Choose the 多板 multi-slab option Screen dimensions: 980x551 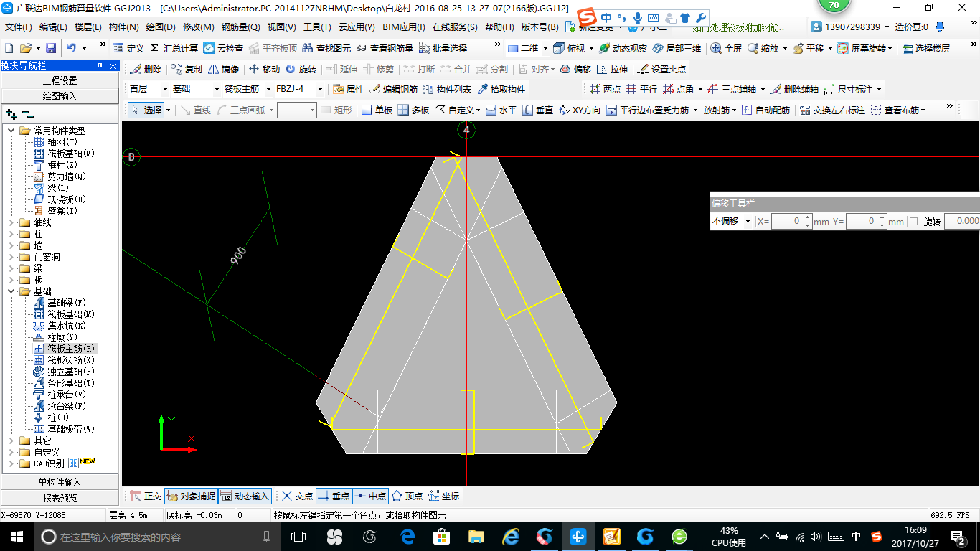tap(413, 110)
